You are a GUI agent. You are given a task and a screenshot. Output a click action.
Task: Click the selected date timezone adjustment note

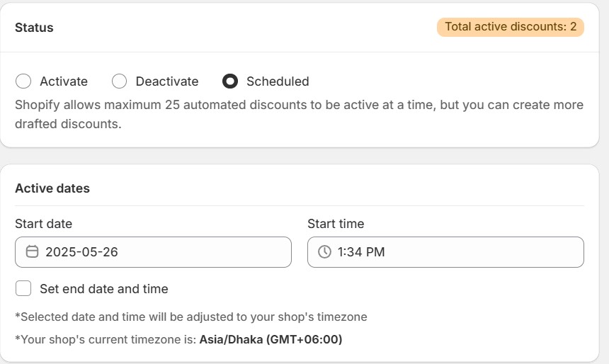[190, 317]
